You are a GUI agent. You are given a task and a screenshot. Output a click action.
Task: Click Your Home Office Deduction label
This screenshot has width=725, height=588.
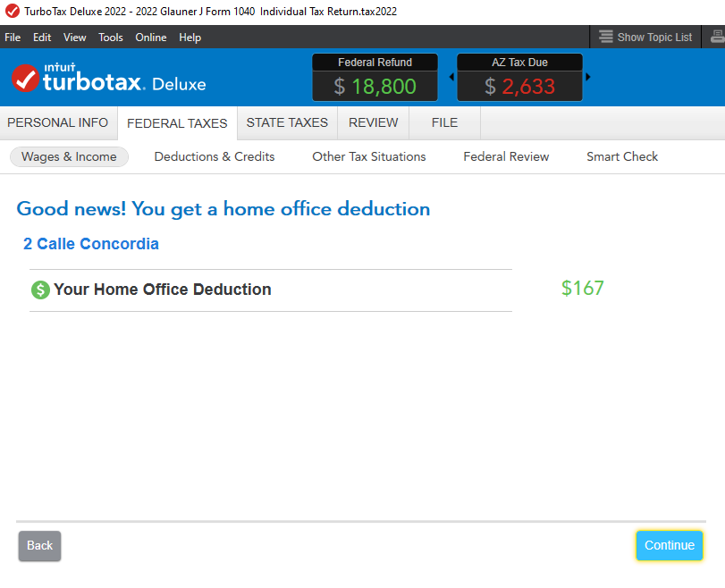pos(163,290)
